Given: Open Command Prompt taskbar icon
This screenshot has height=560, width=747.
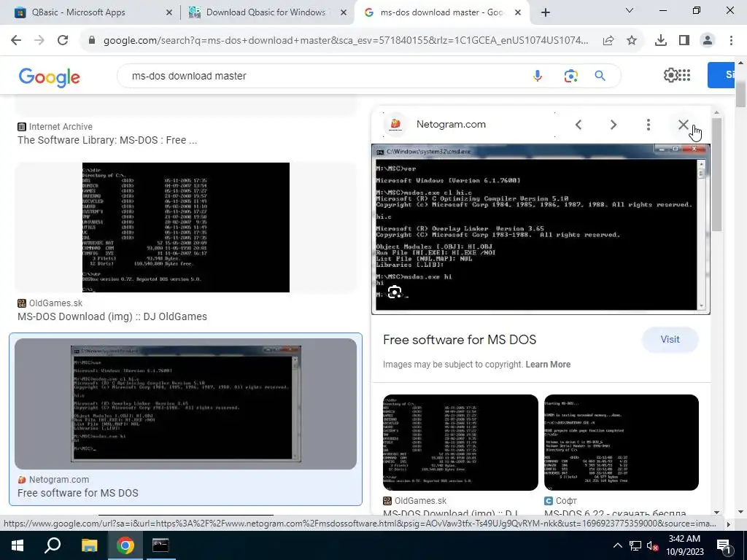Looking at the screenshot, I should 160,545.
